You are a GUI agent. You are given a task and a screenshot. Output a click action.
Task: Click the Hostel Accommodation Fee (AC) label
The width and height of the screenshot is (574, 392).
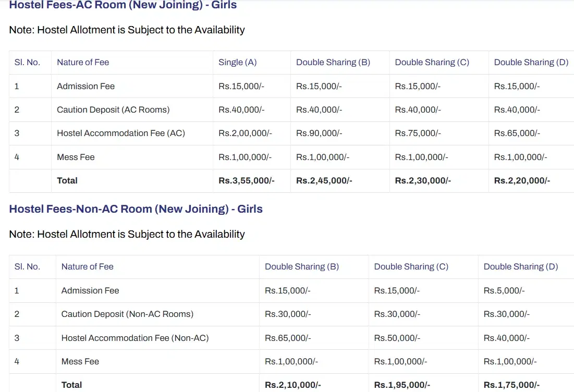click(x=120, y=133)
